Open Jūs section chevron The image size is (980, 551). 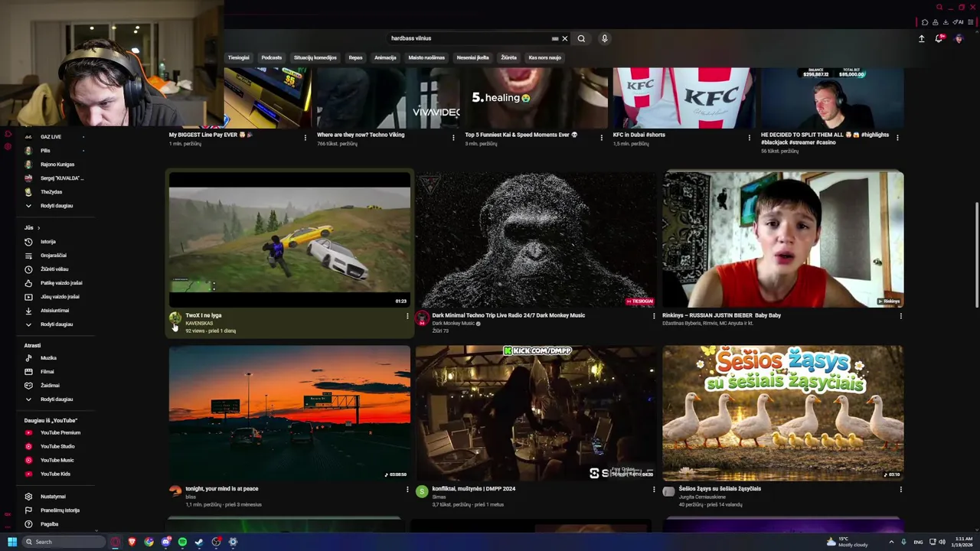pos(38,227)
